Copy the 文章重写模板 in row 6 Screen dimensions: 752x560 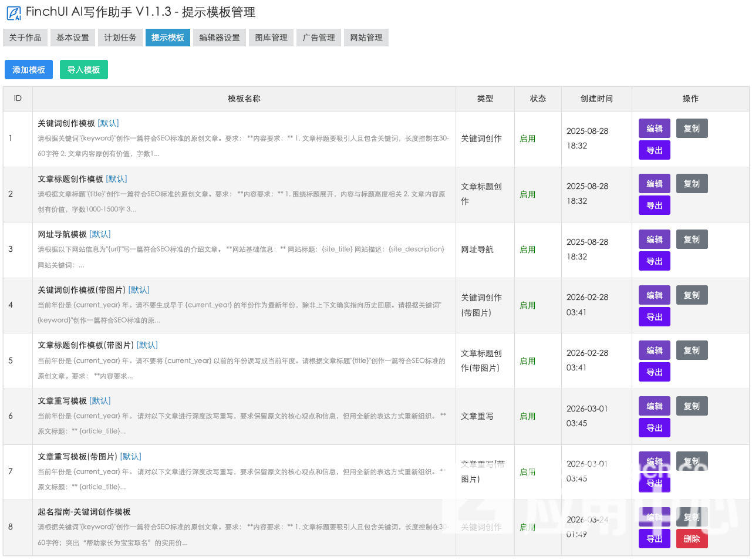point(692,406)
